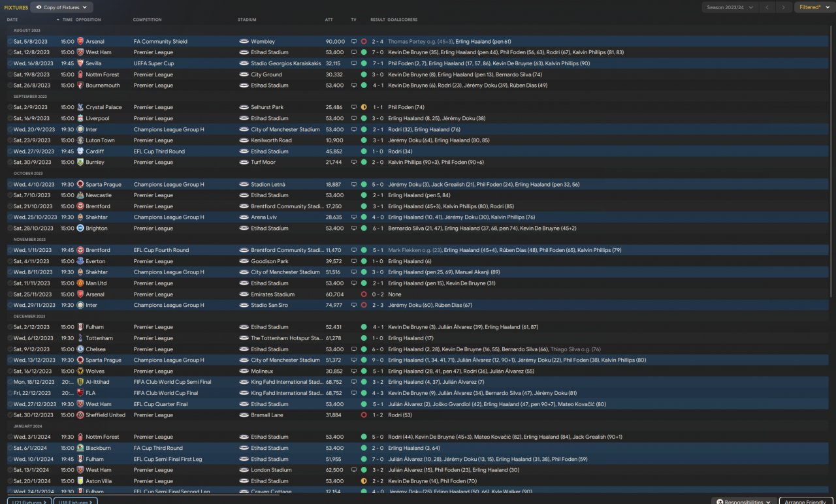Screen dimensions: 836x504
Task: Open the 9 - 0 result against Sparta Prague
Action: coord(378,360)
